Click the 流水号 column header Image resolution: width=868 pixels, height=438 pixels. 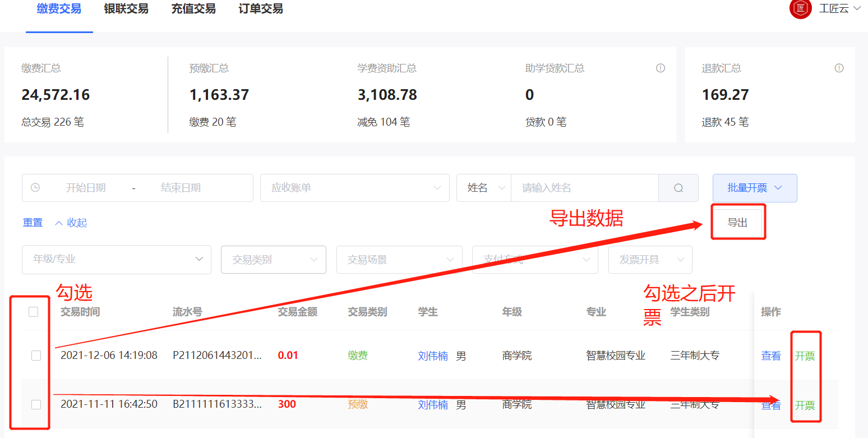187,312
